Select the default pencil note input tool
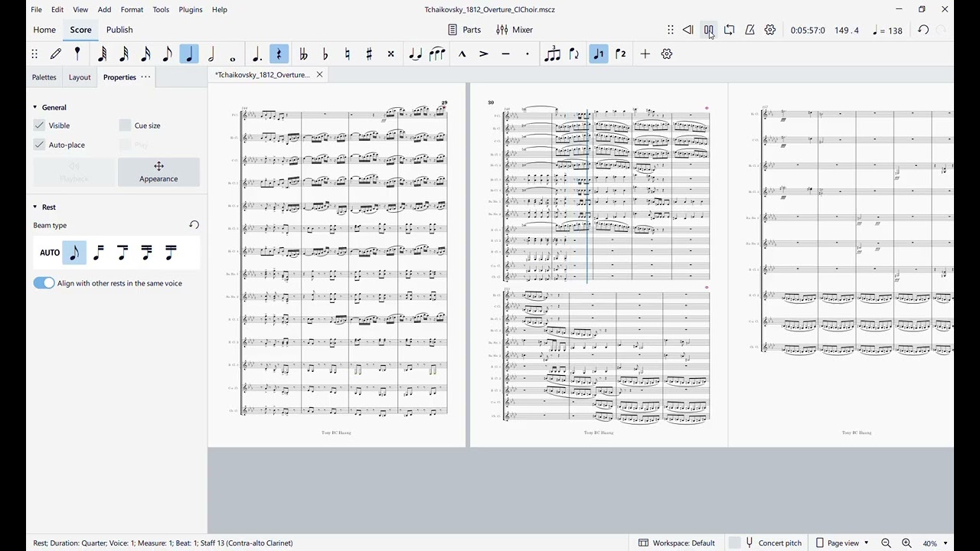The width and height of the screenshot is (980, 551). coord(56,54)
